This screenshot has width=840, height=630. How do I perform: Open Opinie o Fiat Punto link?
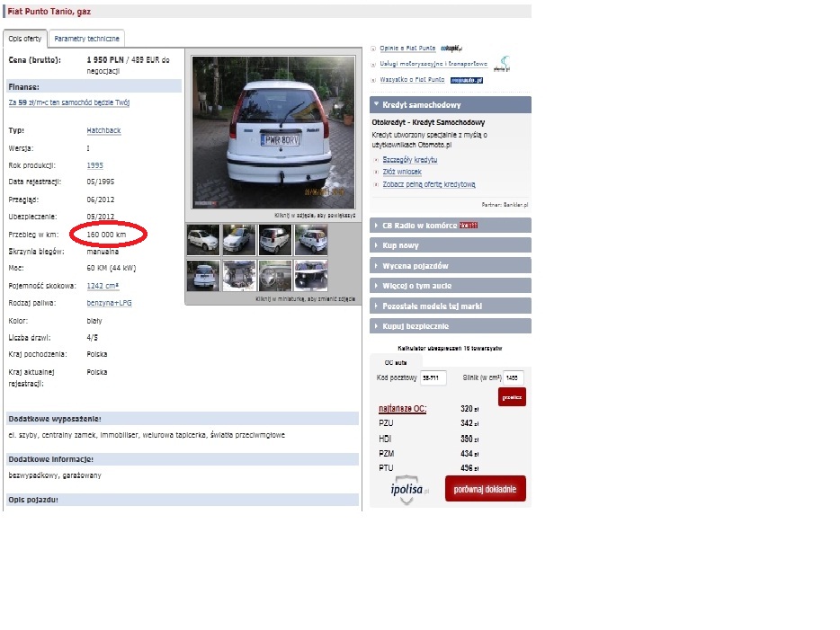point(407,49)
